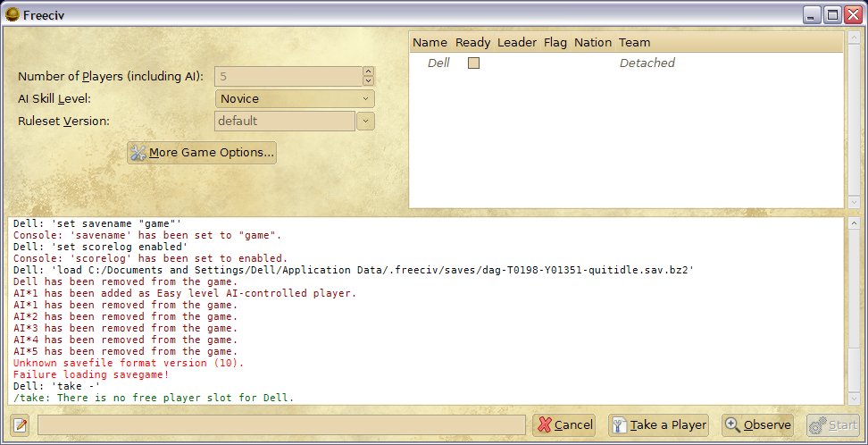Decrease Number of Players with down arrow

[x=367, y=81]
